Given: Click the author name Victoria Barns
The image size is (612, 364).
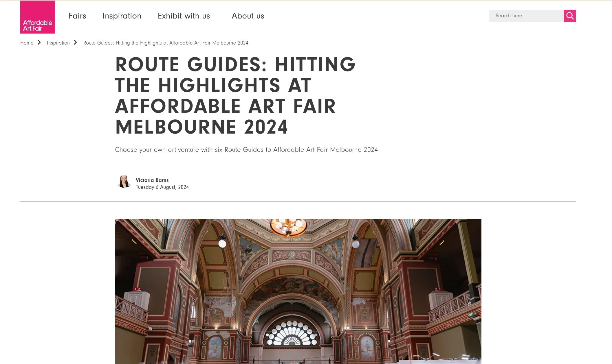Looking at the screenshot, I should click(x=152, y=180).
